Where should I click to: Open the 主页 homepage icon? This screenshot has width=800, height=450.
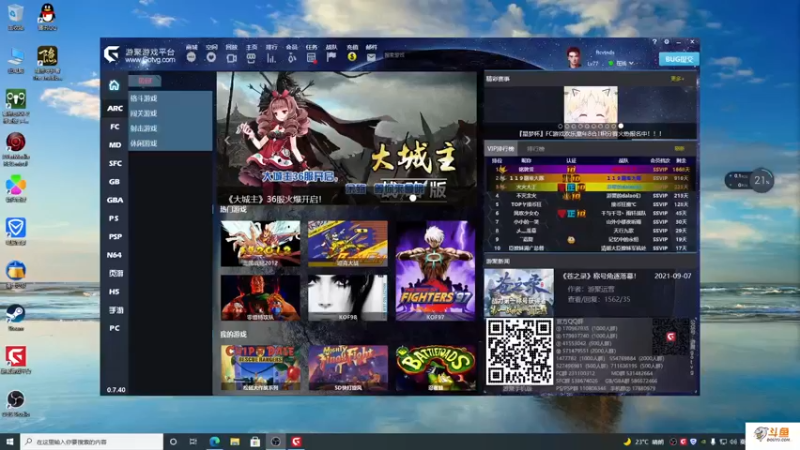pyautogui.click(x=251, y=58)
